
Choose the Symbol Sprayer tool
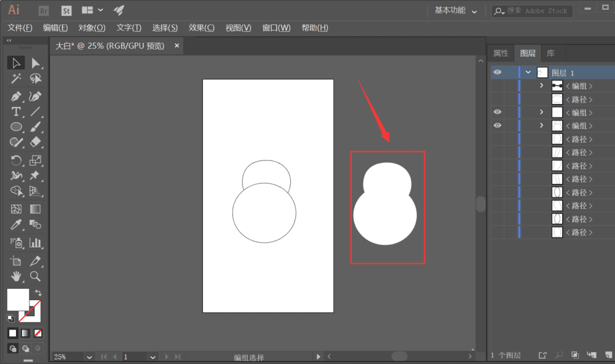(16, 243)
